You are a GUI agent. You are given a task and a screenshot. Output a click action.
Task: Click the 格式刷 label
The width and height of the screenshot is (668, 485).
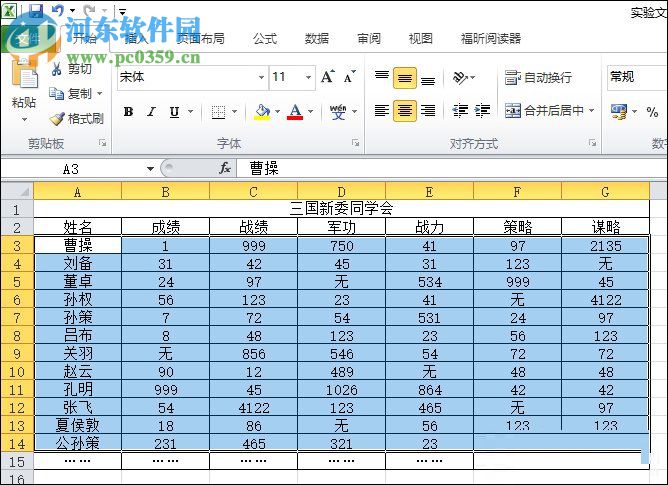coord(86,118)
